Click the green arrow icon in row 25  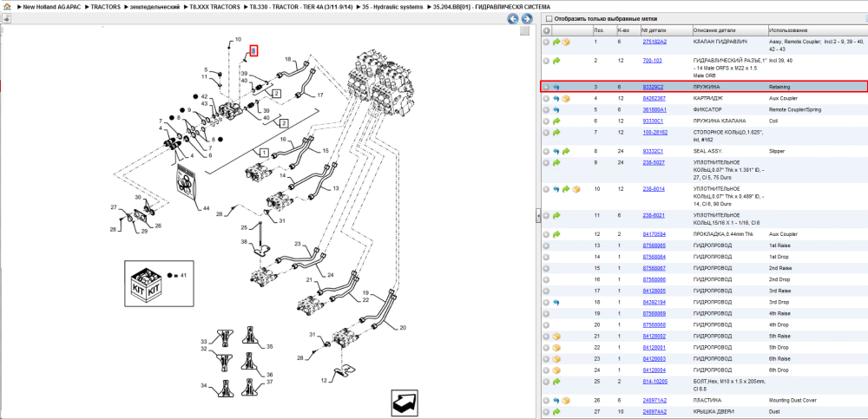pos(556,382)
